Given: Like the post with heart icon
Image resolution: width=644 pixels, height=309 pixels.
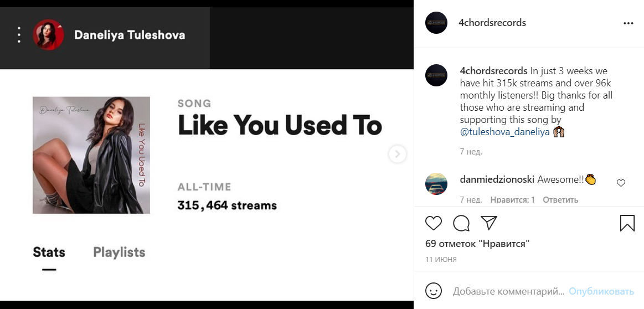Looking at the screenshot, I should pos(434,223).
